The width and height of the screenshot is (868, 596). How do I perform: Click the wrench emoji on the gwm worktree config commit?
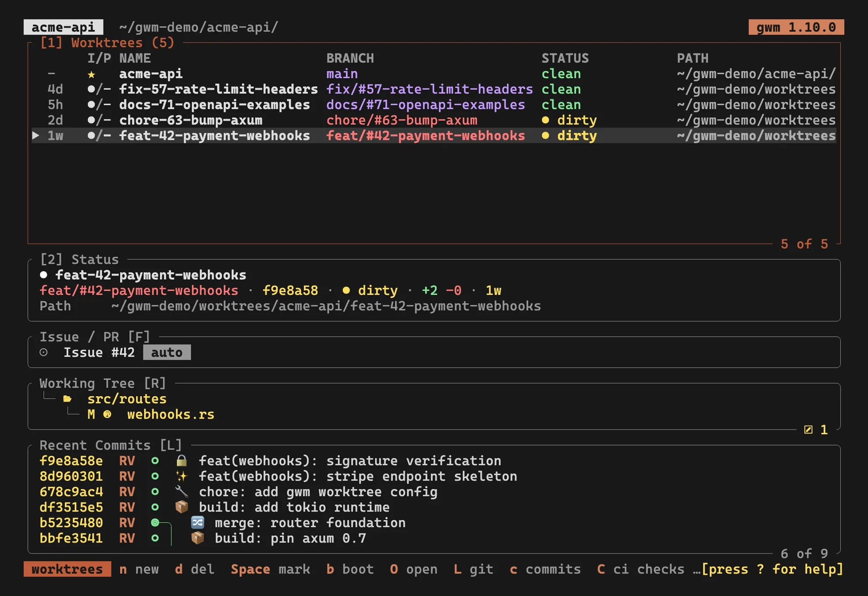coord(181,492)
